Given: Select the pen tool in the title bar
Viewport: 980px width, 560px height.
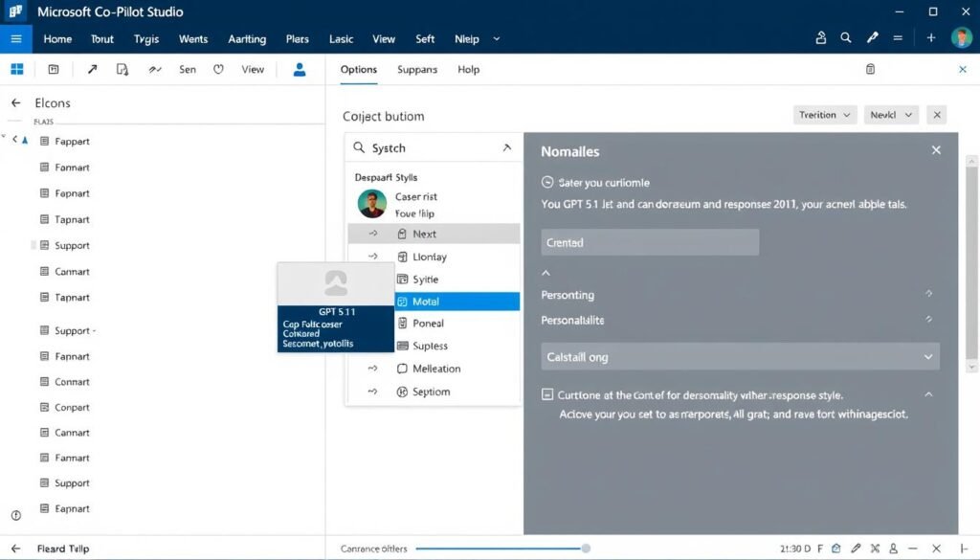Looking at the screenshot, I should point(872,37).
